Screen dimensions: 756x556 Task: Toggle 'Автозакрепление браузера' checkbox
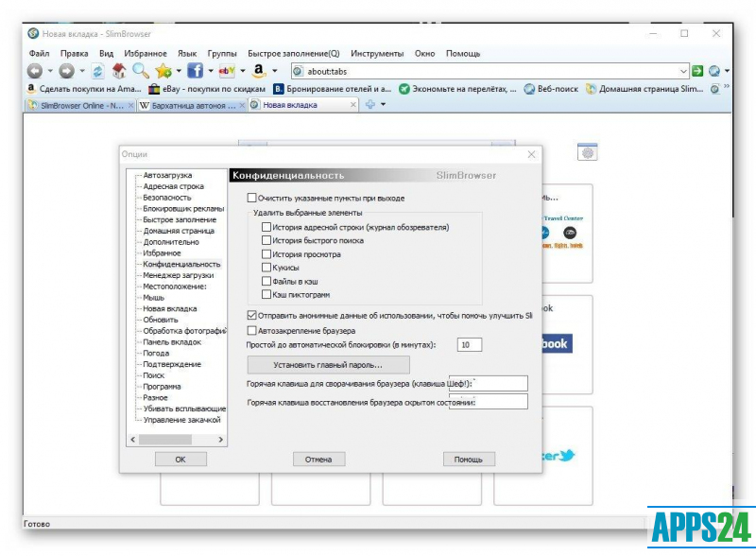point(251,331)
